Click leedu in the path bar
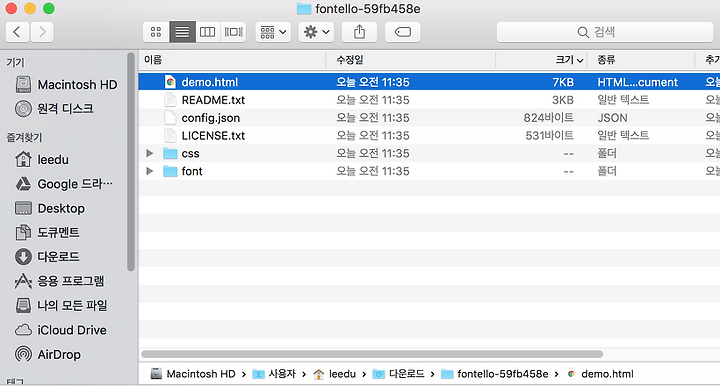Image resolution: width=720 pixels, height=386 pixels. 335,374
